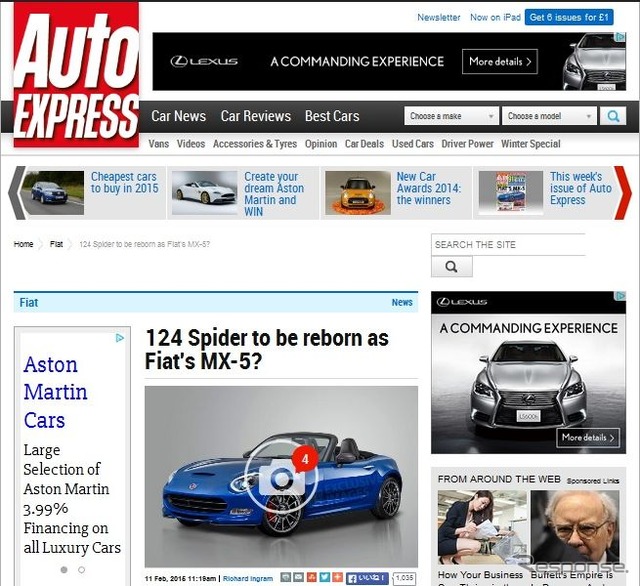The width and height of the screenshot is (640, 586).
Task: Click the article headline 124 Spider
Action: [267, 349]
